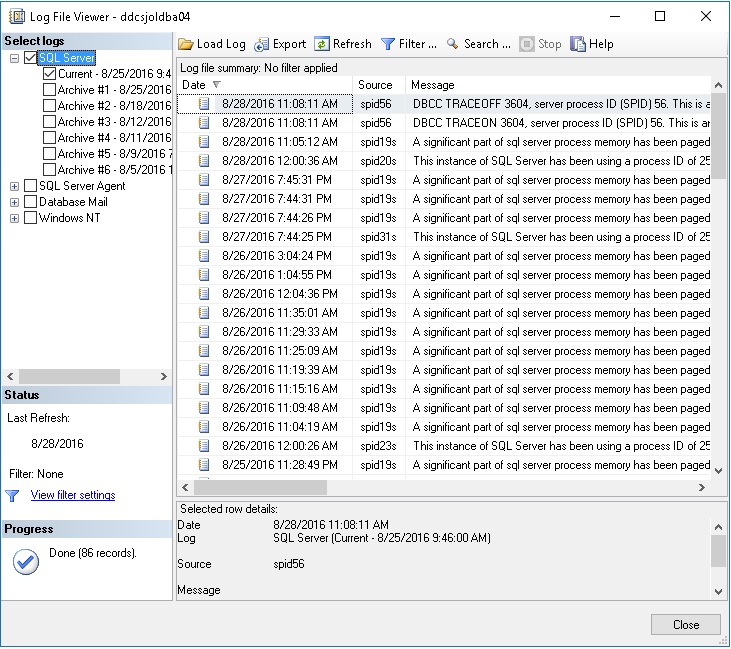Image resolution: width=731 pixels, height=649 pixels.
Task: Check the Archive #5 log checkbox
Action: (49, 154)
